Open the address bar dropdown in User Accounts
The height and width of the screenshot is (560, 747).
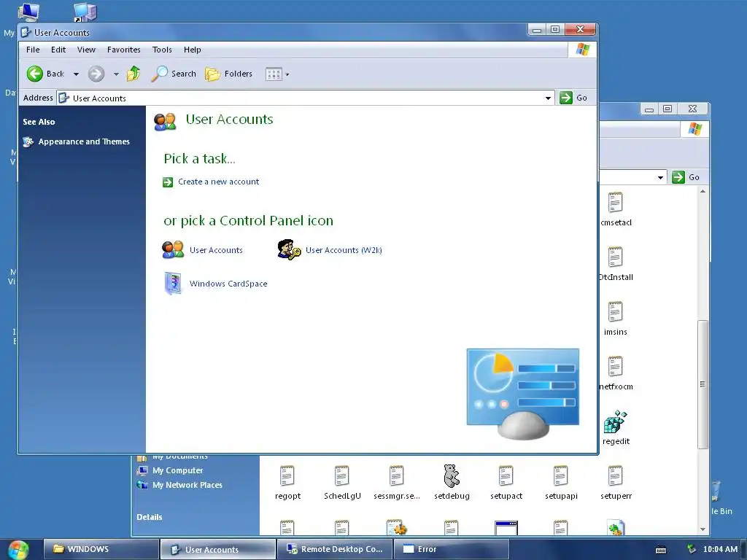point(549,98)
